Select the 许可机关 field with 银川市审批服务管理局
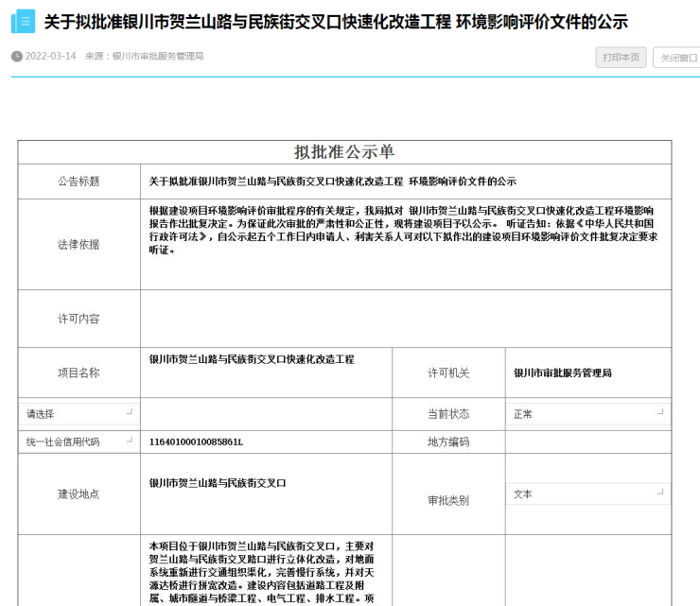This screenshot has width=700, height=606. (x=587, y=373)
